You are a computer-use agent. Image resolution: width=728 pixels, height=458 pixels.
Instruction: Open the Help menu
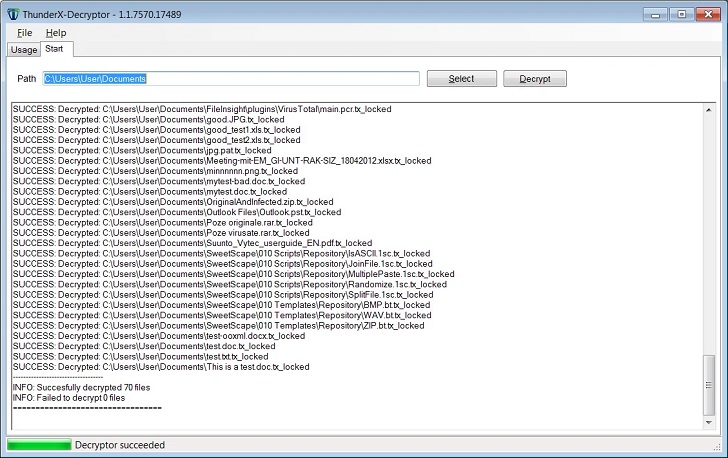[x=56, y=33]
